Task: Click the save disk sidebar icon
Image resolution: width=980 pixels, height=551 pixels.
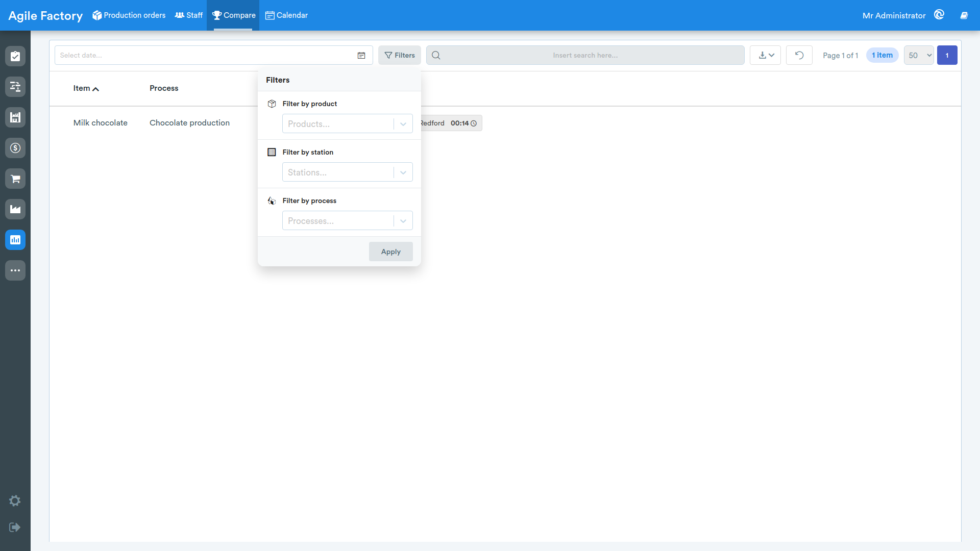Action: click(x=15, y=117)
